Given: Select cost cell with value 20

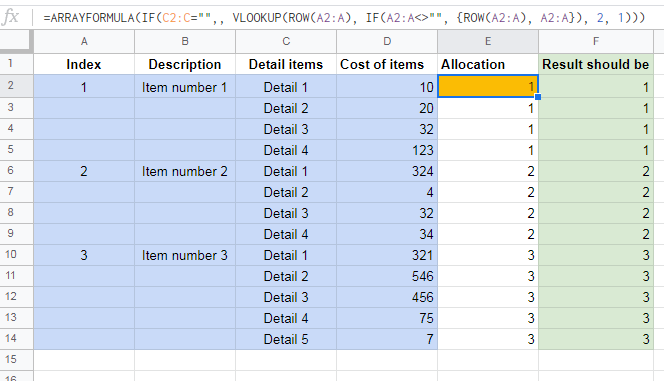Looking at the screenshot, I should click(387, 108).
